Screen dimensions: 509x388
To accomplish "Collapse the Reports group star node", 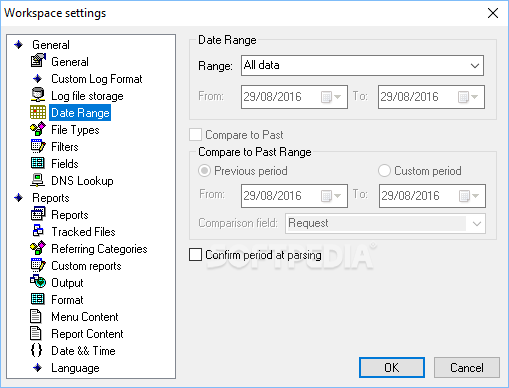I will click(19, 198).
